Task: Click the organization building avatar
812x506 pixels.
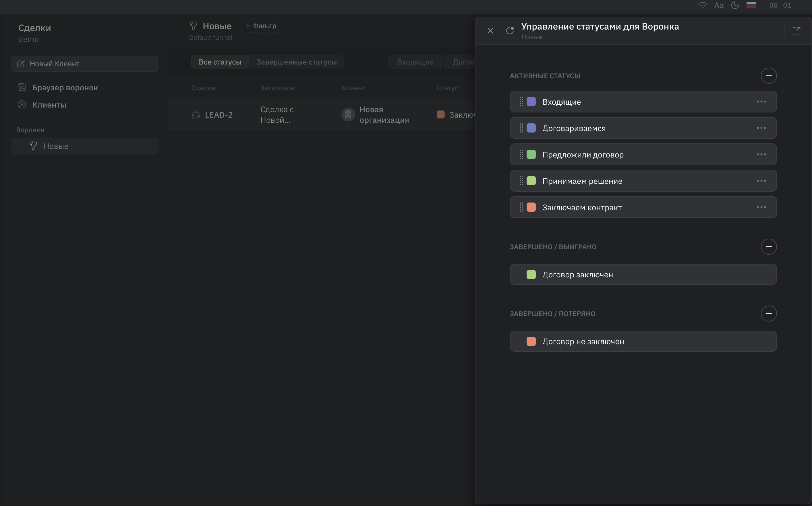Action: pos(348,115)
